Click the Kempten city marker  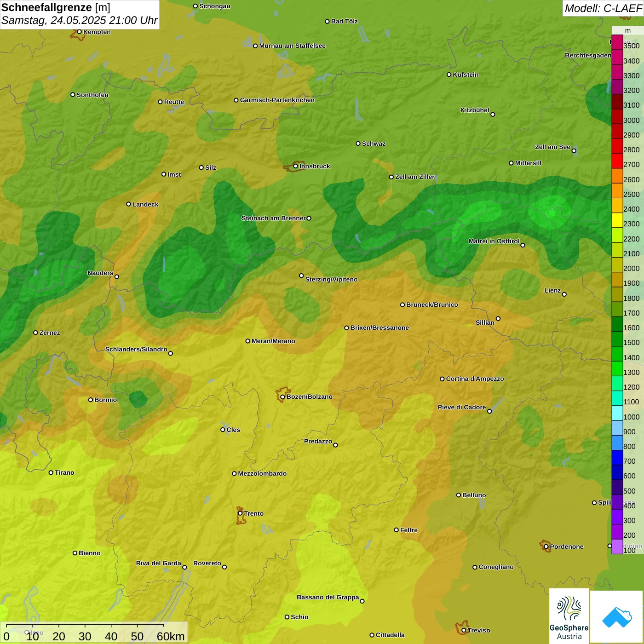tap(79, 32)
